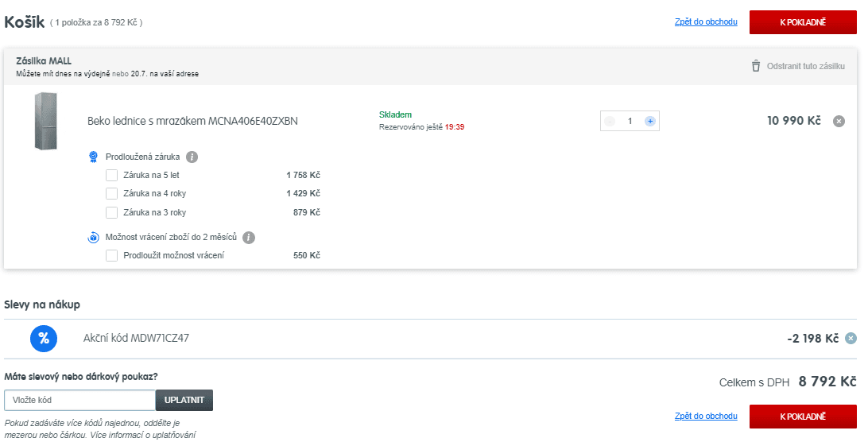868x442 pixels.
Task: Click the Prodloužit možnost vrácení label
Action: click(x=174, y=255)
